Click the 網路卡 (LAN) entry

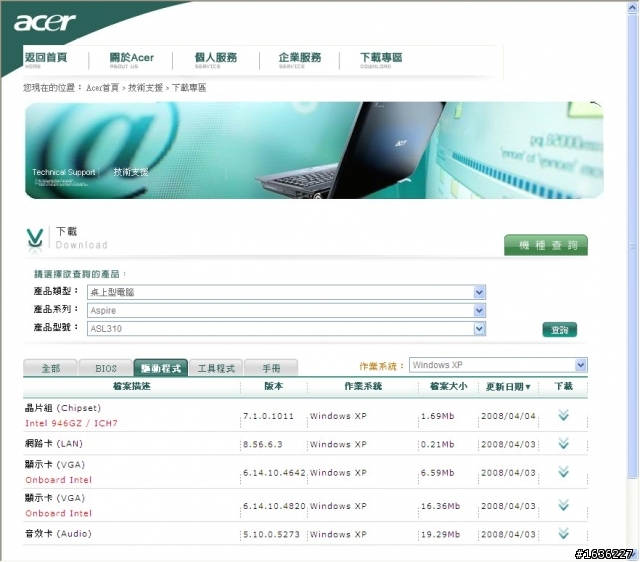(54, 443)
